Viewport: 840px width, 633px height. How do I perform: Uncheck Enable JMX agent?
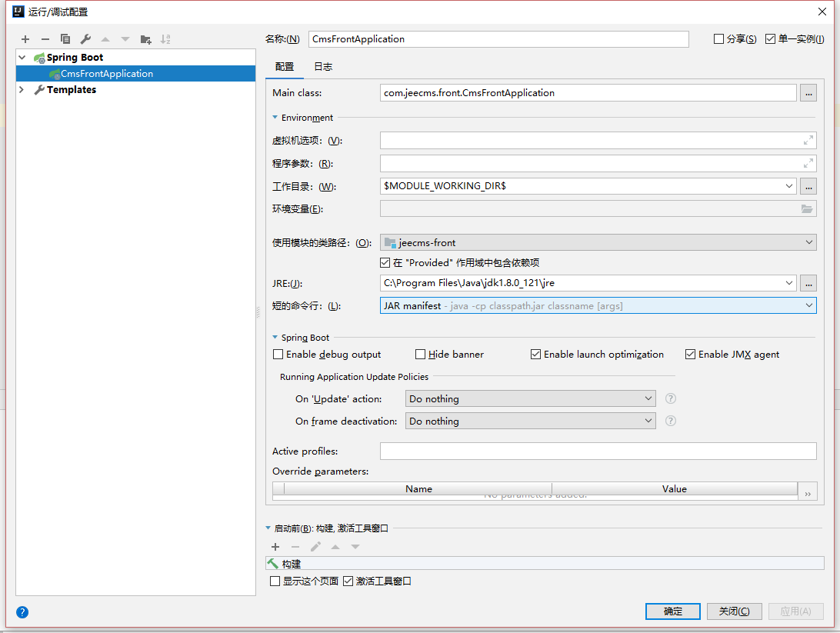click(x=691, y=355)
